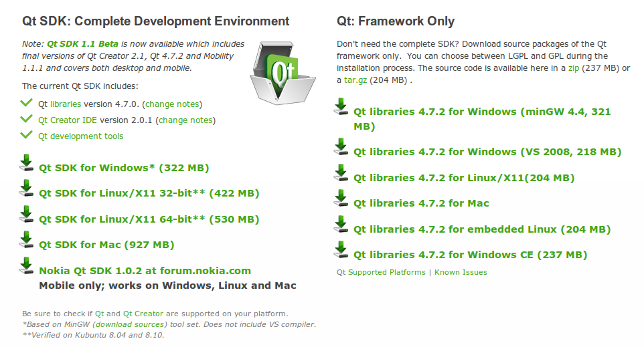
Task: Open the Known Issues link
Action: pos(461,272)
